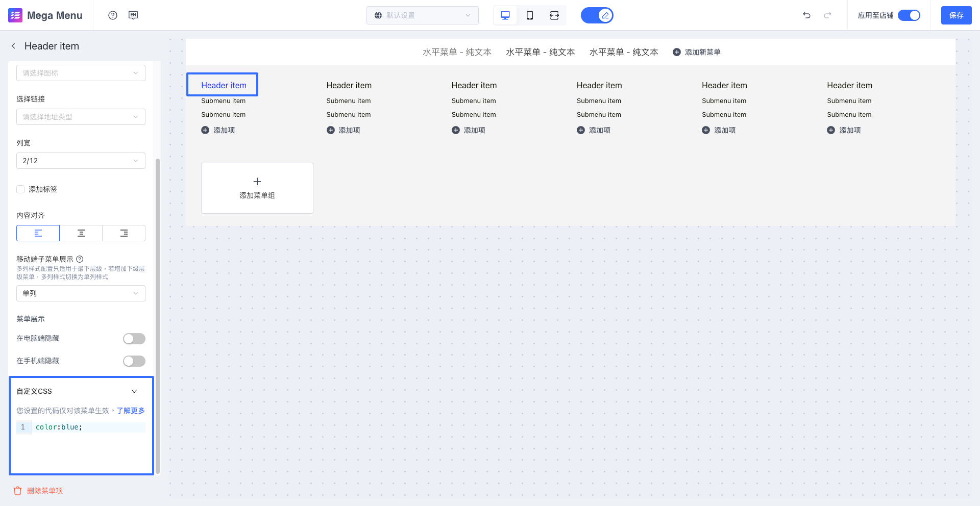Open the 列宽 2/12 dropdown

81,161
